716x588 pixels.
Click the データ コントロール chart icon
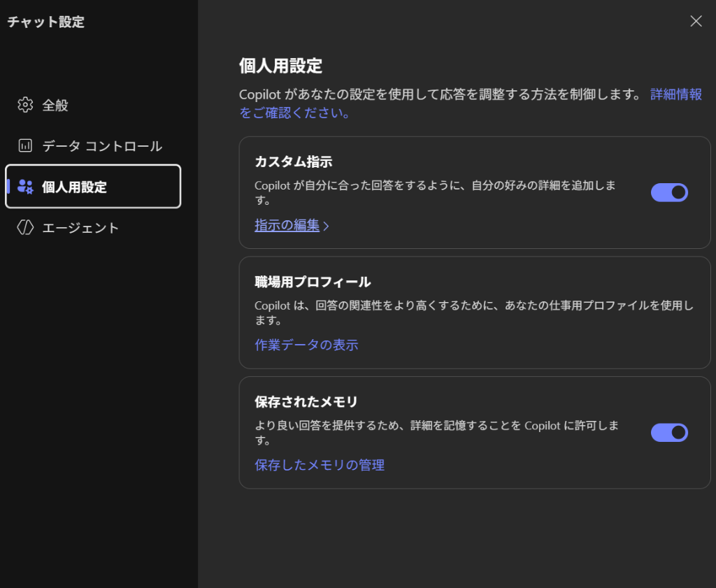25,146
